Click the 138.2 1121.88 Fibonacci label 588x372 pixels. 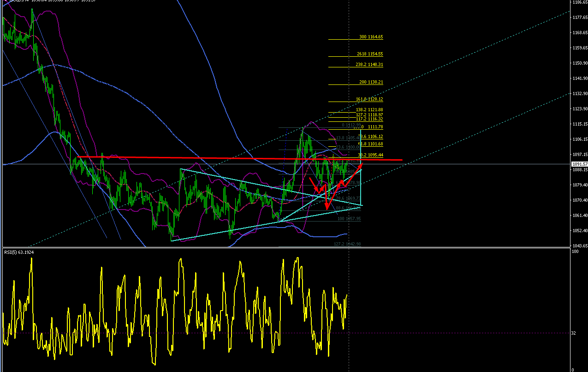(x=370, y=110)
